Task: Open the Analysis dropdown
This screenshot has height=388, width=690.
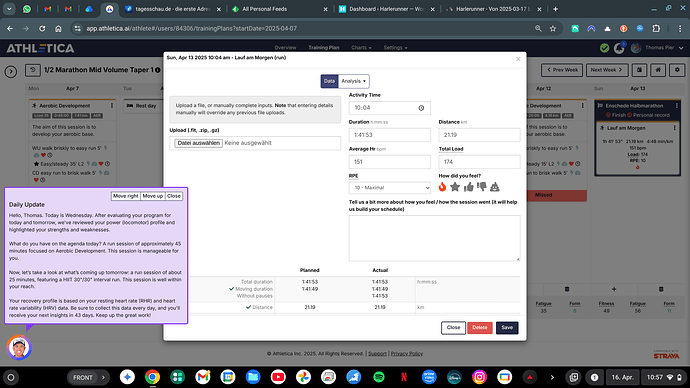Action: coord(353,81)
